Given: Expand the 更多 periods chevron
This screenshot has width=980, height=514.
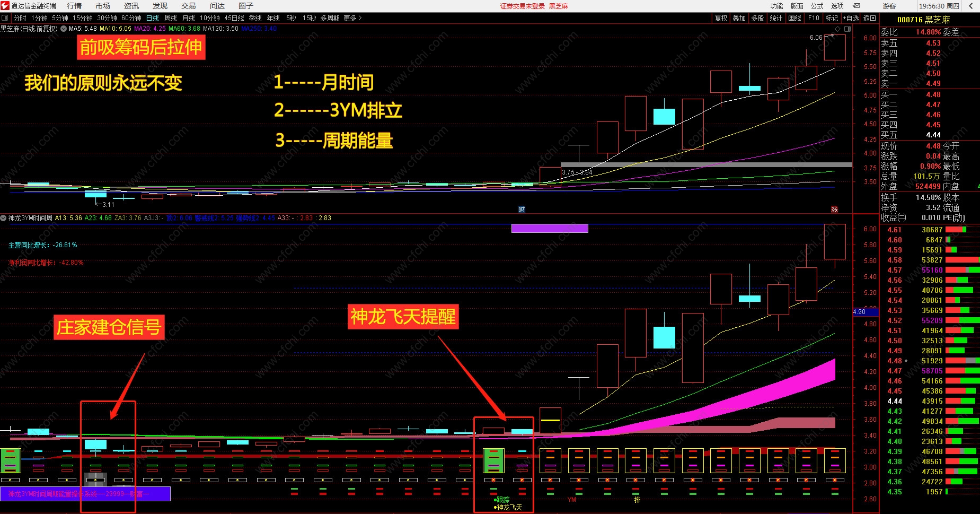Looking at the screenshot, I should pos(360,18).
